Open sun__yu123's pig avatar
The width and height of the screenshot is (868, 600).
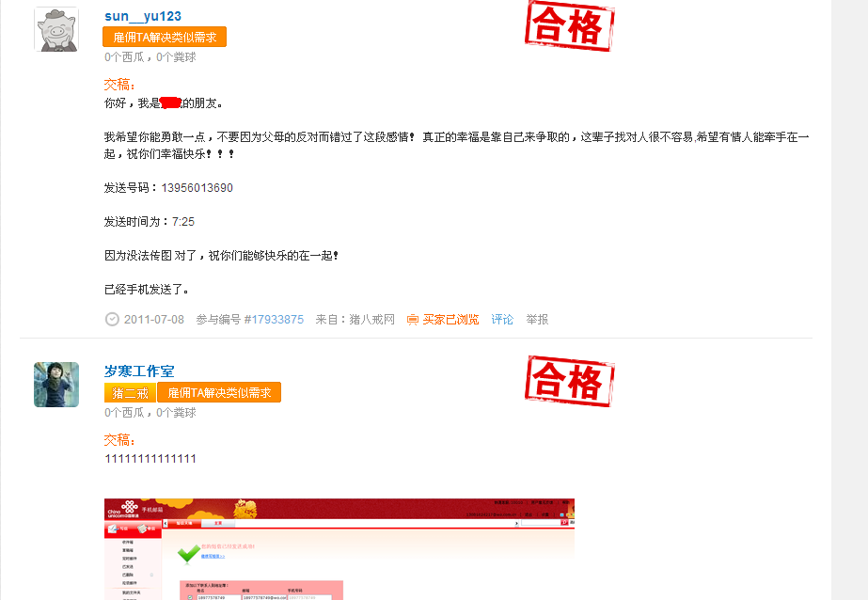coord(56,29)
